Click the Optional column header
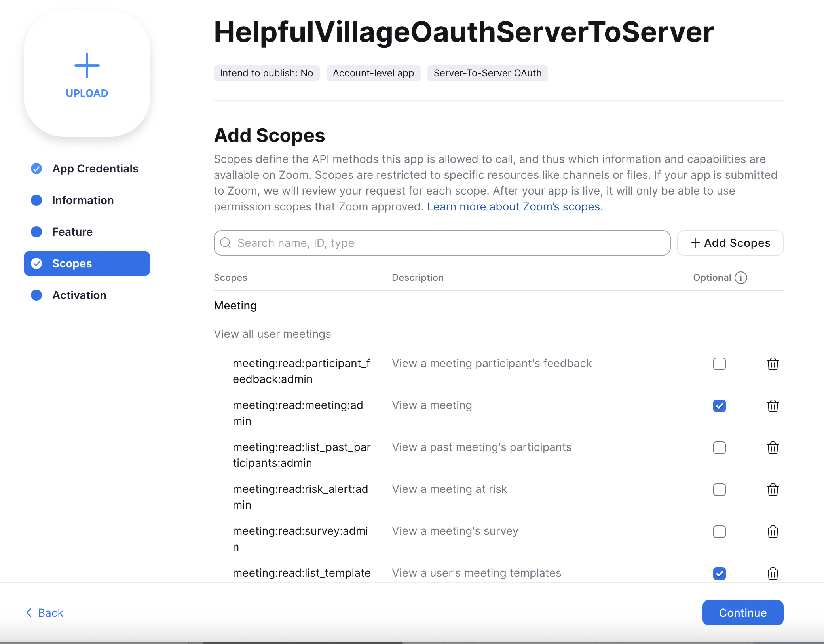Viewport: 824px width, 644px height. [x=712, y=278]
